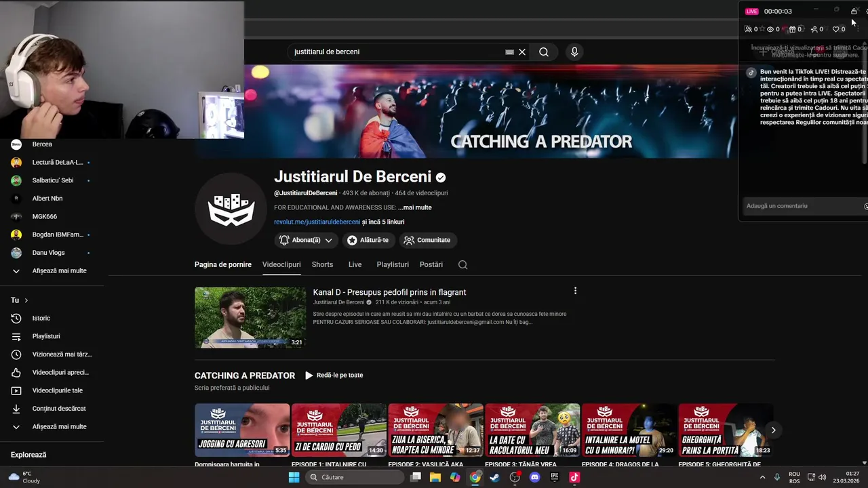Screen dimensions: 868x488
Task: Open the LA DATE CU RACOLATORUL MEU thumbnail
Action: (x=532, y=430)
